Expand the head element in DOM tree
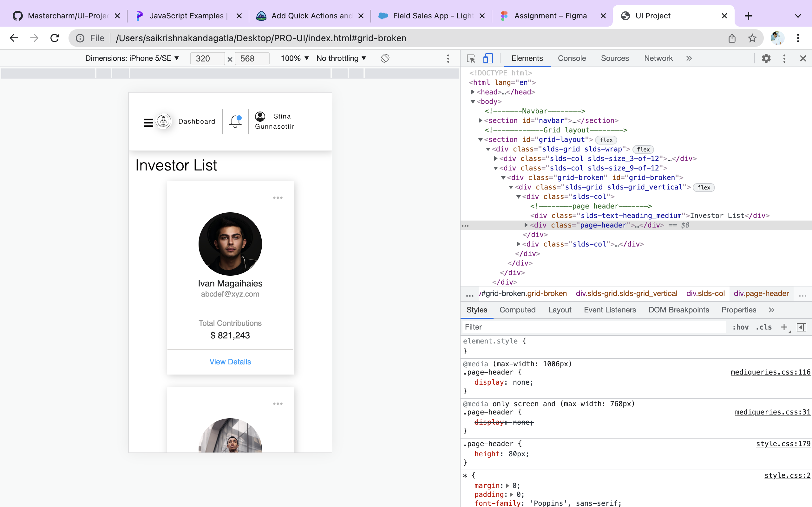812x507 pixels. 473,92
